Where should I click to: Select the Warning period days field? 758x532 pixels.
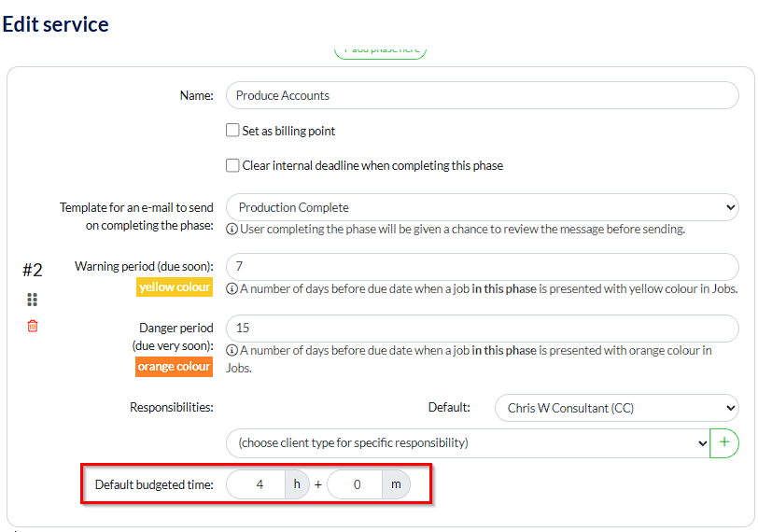point(482,267)
